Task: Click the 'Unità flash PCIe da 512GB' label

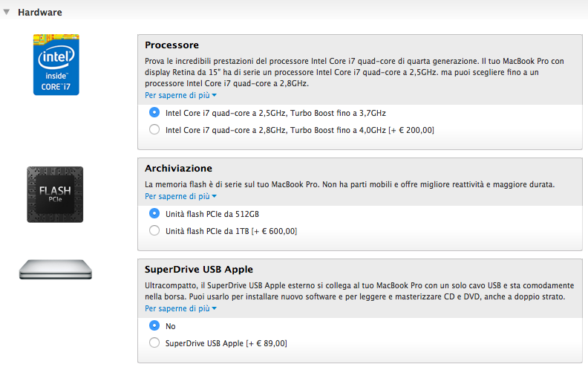Action: [x=214, y=214]
